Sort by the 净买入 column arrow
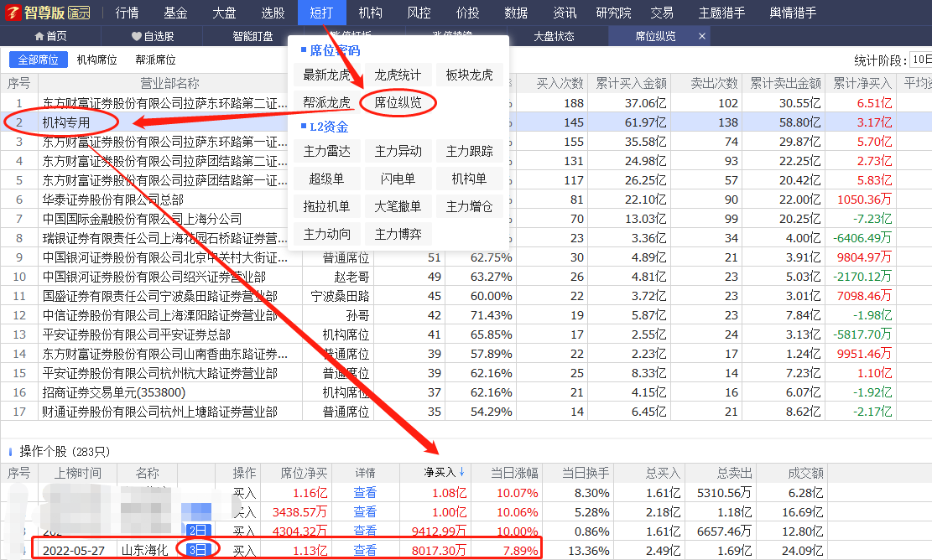The width and height of the screenshot is (932, 560). coord(461,473)
